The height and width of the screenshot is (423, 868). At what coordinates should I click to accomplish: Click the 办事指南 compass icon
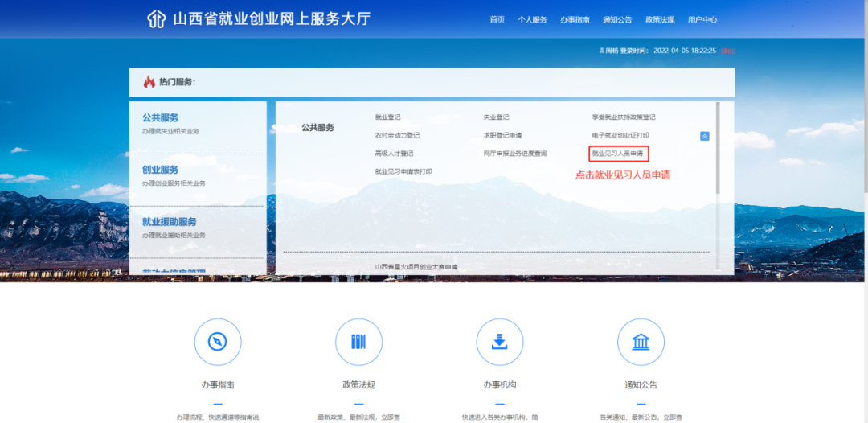point(217,342)
